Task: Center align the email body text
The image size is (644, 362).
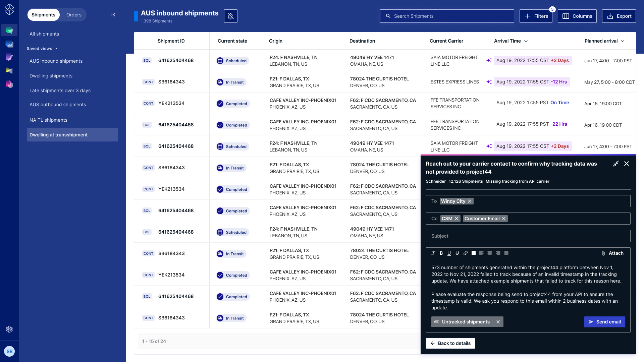Action: (x=490, y=253)
